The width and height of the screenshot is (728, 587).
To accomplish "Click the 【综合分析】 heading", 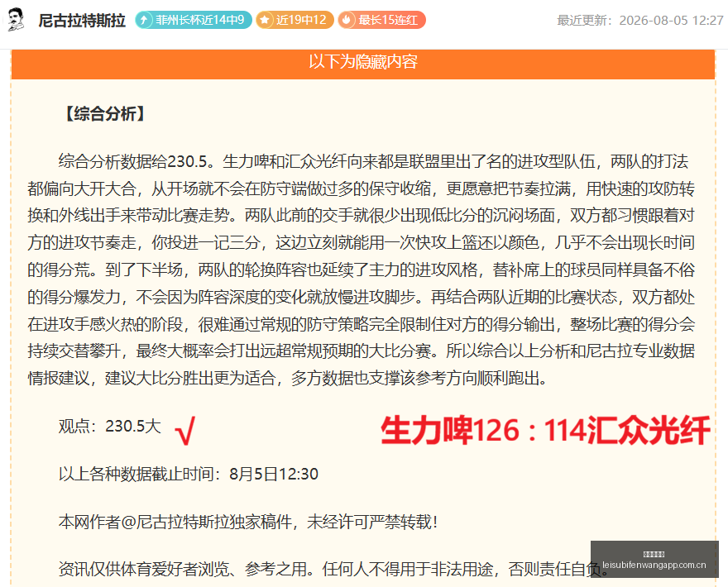I will point(105,114).
